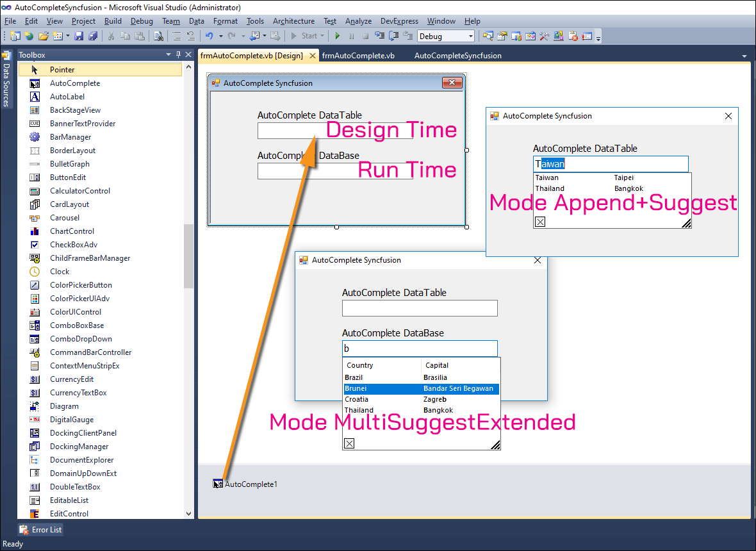
Task: Open the Architecture menu
Action: (293, 21)
